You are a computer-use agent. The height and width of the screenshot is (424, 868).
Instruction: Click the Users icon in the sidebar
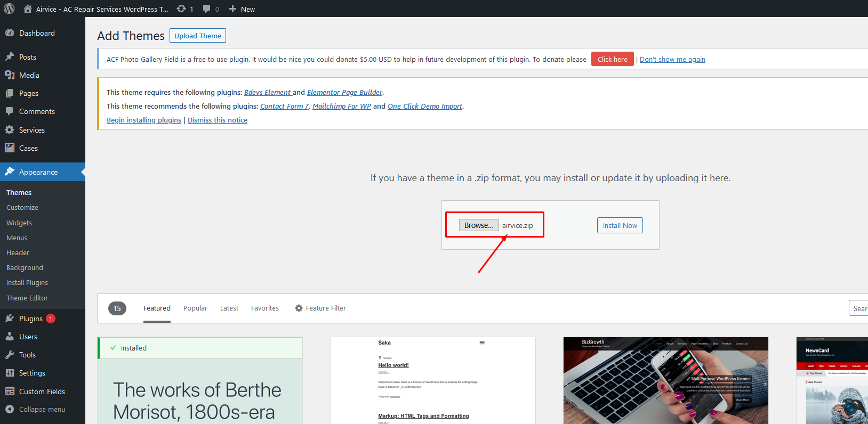(10, 337)
